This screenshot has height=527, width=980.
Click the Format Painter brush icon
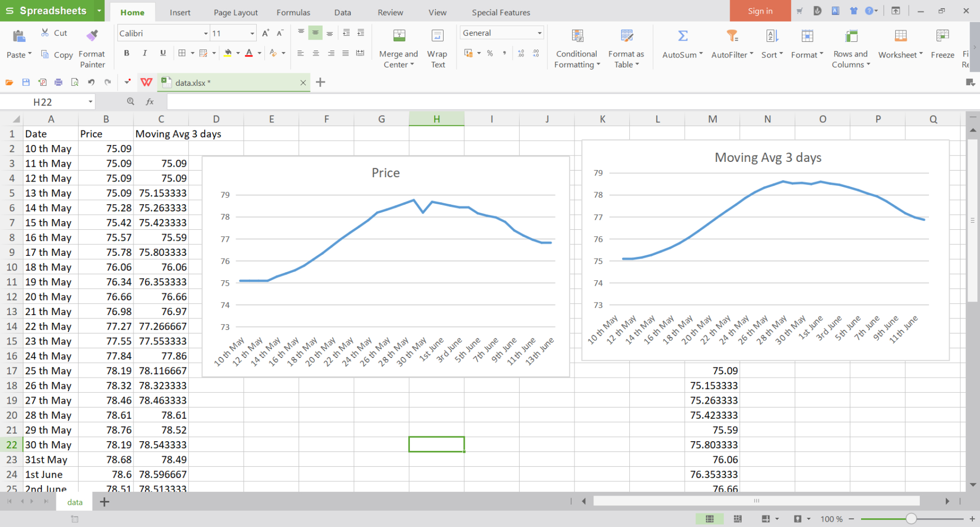92,36
